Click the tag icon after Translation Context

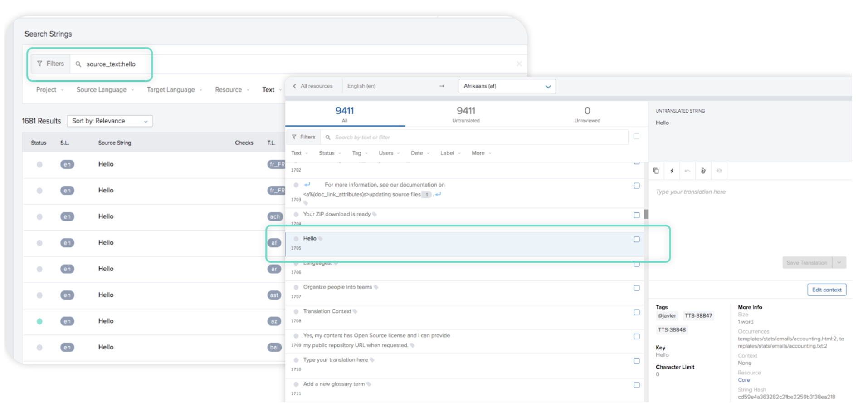click(x=355, y=312)
